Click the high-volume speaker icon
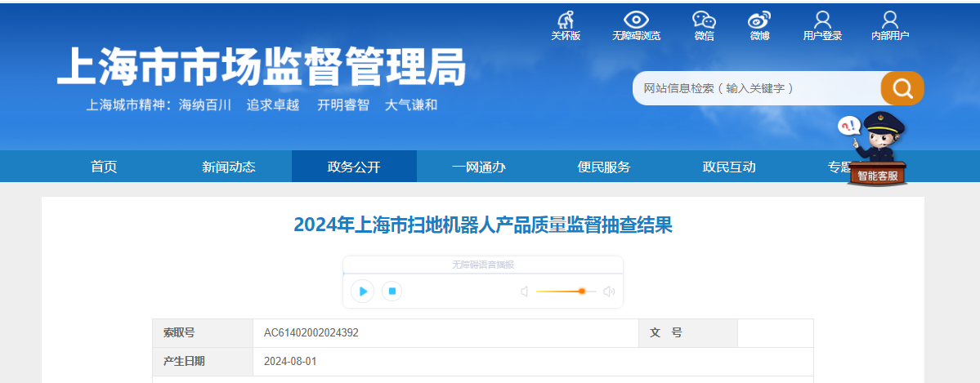 click(609, 292)
